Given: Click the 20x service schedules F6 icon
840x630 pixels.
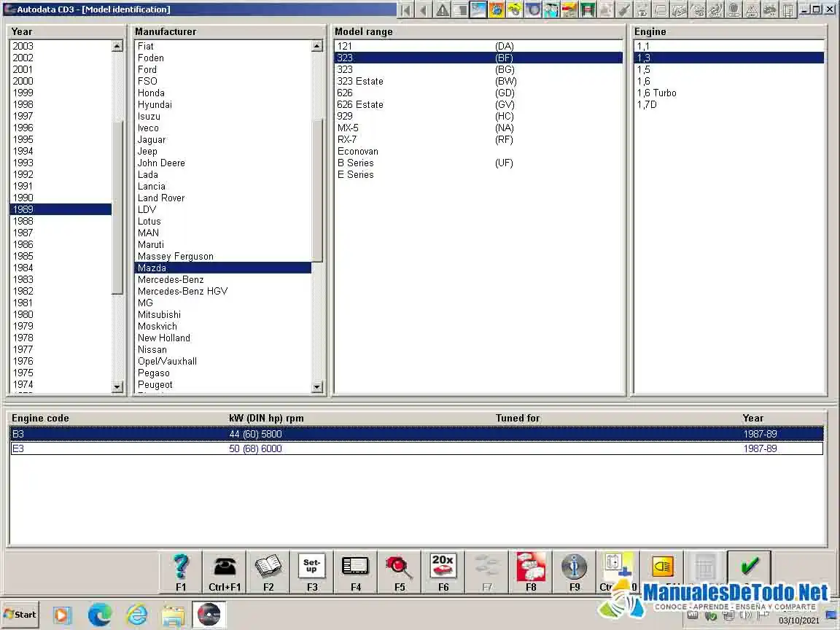Looking at the screenshot, I should click(x=443, y=568).
